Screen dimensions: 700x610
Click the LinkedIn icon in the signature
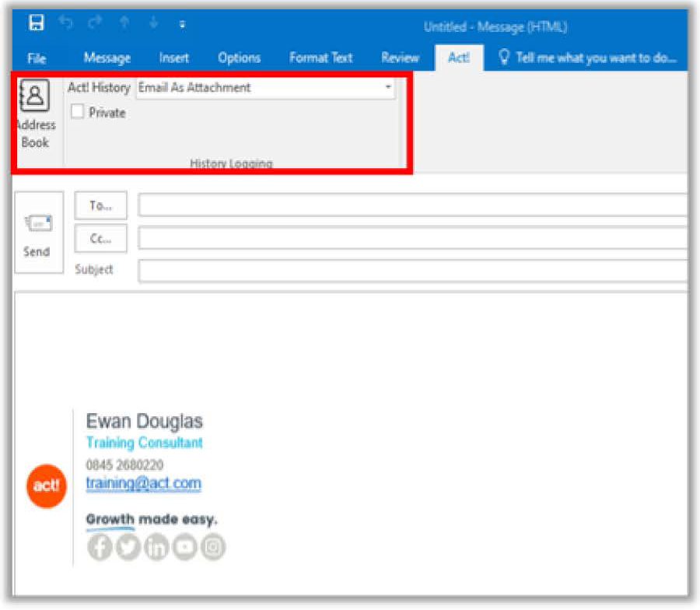[x=156, y=547]
